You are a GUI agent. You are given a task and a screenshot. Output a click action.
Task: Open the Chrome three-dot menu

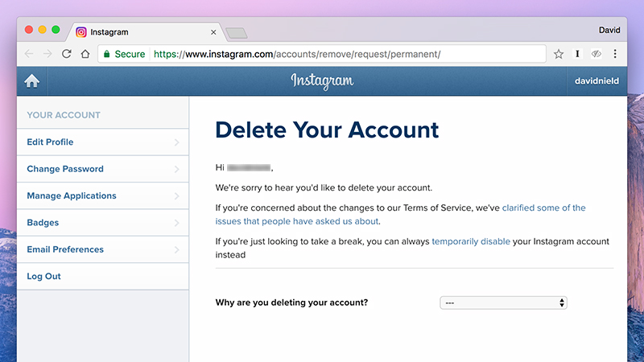pos(615,54)
